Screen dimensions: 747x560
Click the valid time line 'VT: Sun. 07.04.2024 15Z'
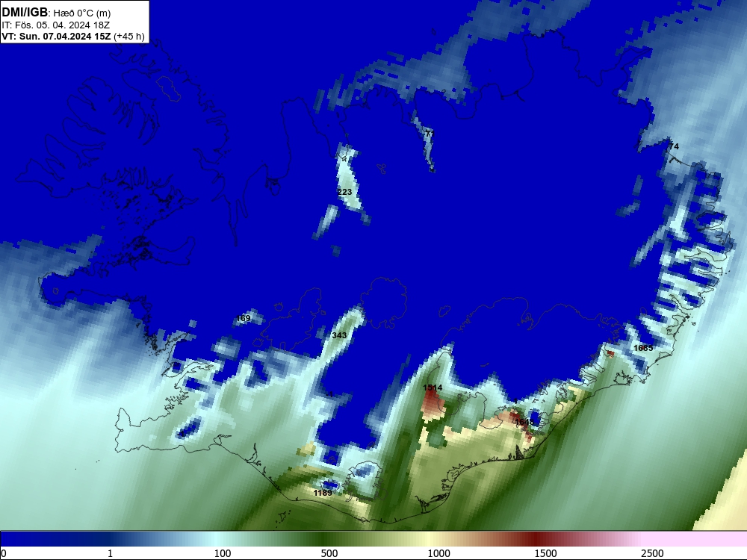(x=56, y=36)
